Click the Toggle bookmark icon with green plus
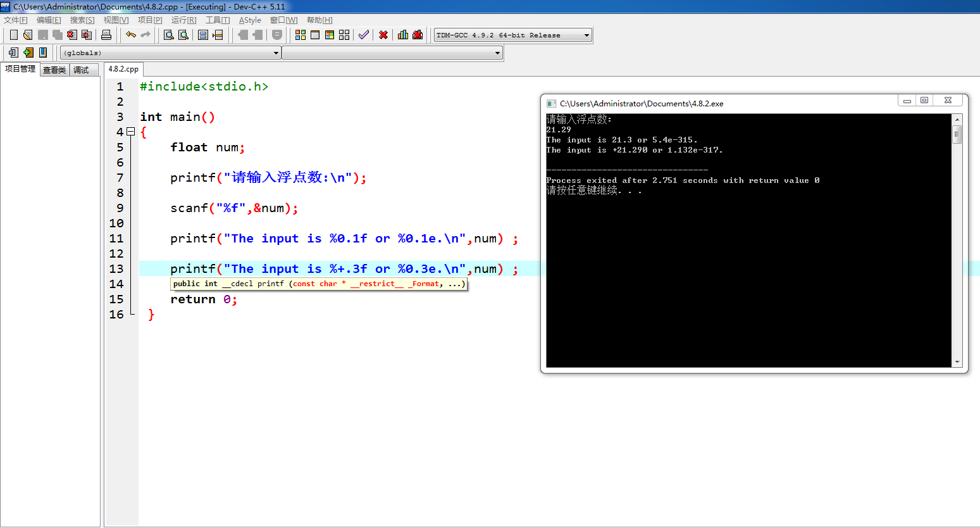Image resolution: width=980 pixels, height=528 pixels. 28,53
